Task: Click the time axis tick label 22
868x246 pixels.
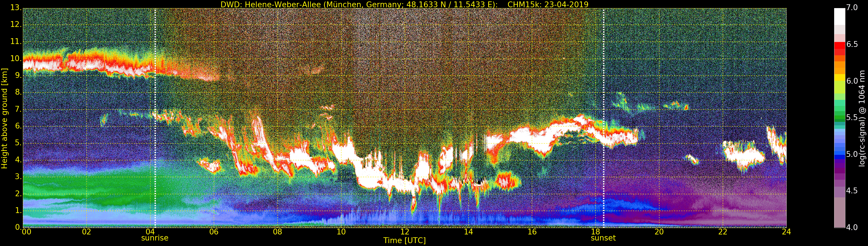Action: [723, 232]
